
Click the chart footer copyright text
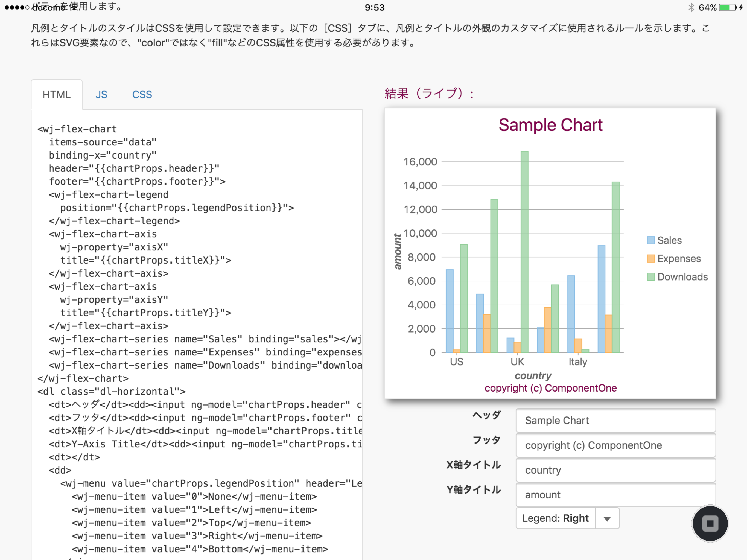coord(550,388)
